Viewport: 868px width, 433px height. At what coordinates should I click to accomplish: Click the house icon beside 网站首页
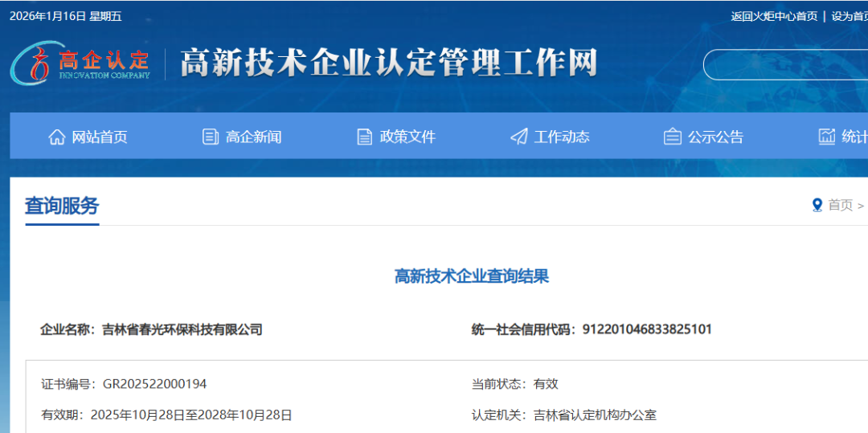(x=57, y=137)
